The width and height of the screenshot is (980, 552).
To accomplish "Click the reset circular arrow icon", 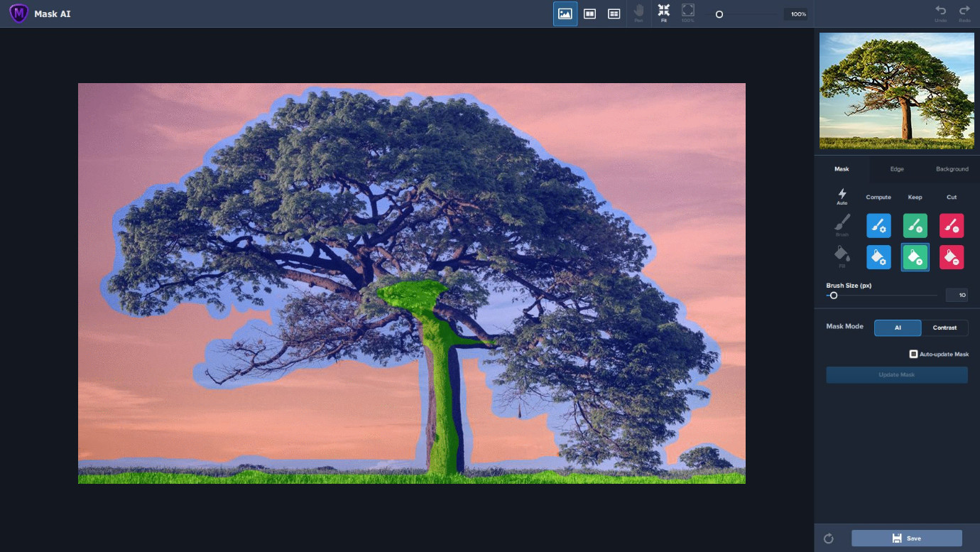I will pyautogui.click(x=828, y=539).
